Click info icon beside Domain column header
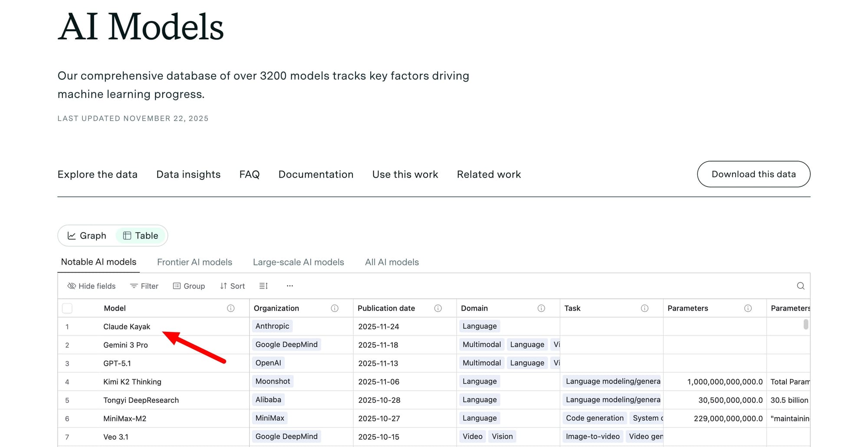Viewport: 868px width, 447px height. coord(541,308)
